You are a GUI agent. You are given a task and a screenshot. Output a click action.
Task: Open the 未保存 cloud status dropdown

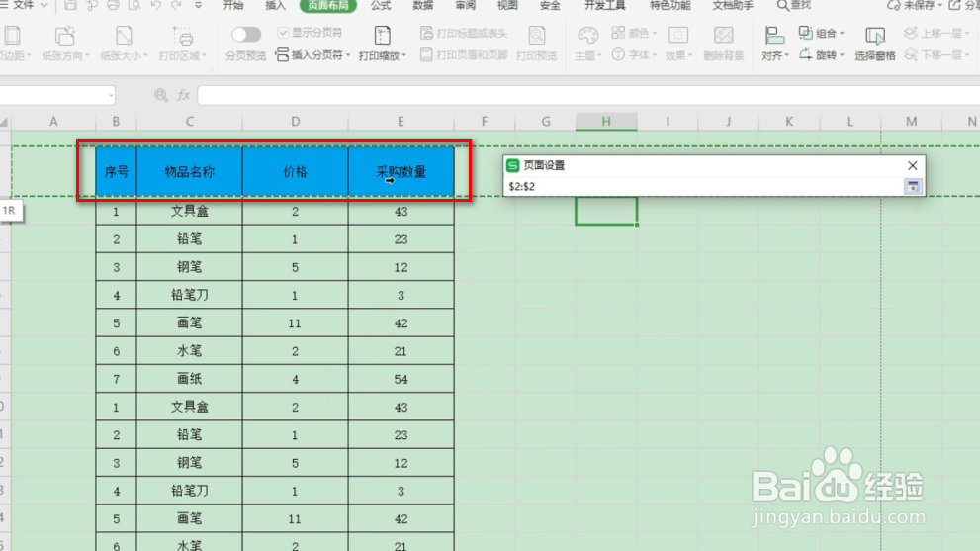(x=915, y=5)
